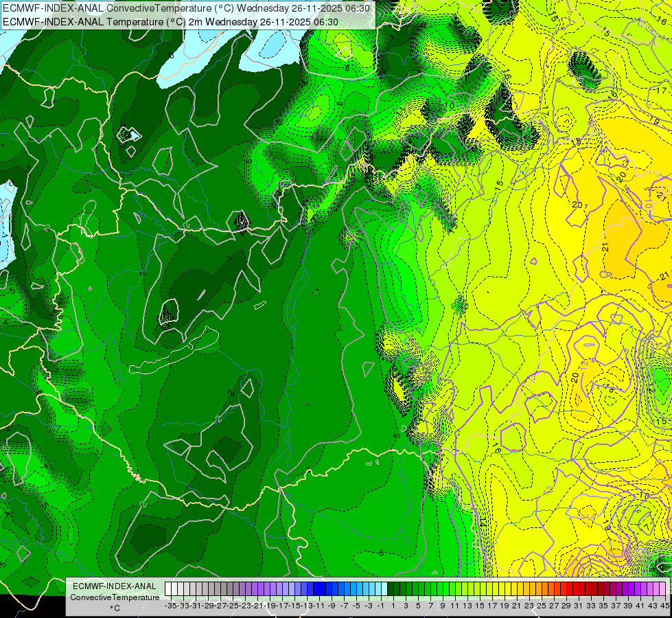Click the '43' value on the legend scale

click(x=653, y=606)
